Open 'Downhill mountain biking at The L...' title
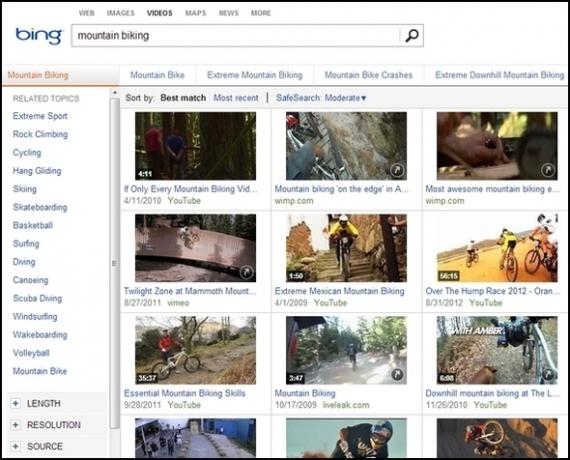This screenshot has width=570, height=460. click(x=493, y=393)
